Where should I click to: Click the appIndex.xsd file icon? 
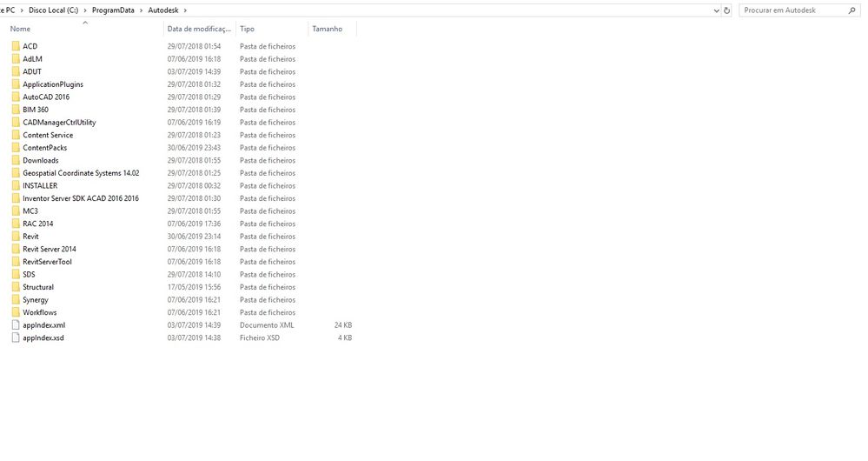[16, 338]
